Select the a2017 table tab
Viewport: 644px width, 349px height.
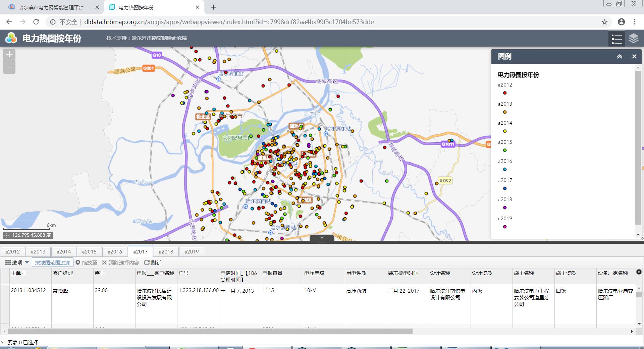point(140,252)
